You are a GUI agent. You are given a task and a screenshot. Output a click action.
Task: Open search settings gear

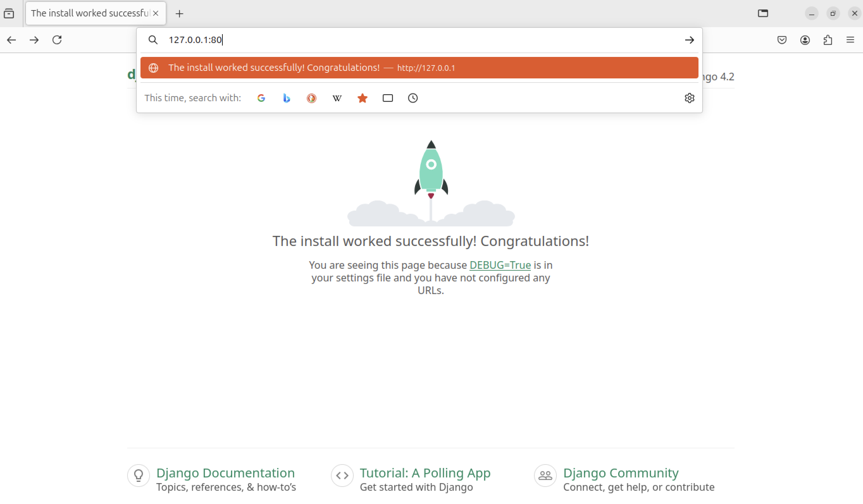689,98
